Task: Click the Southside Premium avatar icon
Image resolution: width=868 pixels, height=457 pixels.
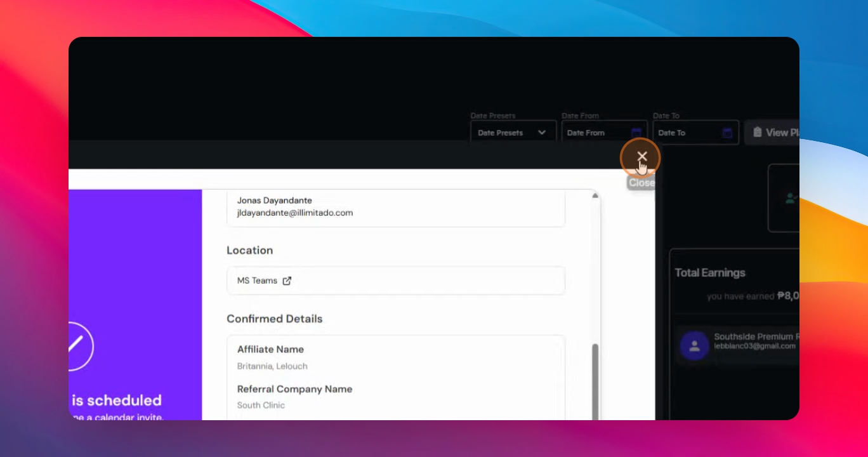Action: click(695, 346)
